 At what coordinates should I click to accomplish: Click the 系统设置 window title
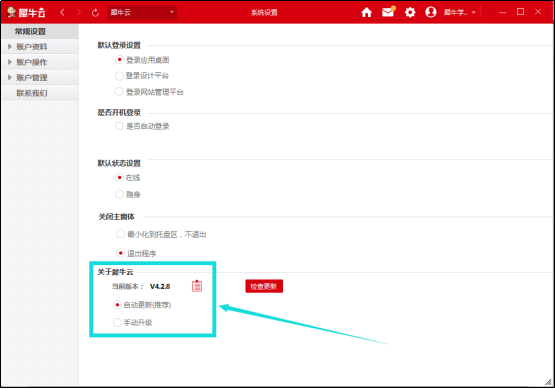[264, 13]
